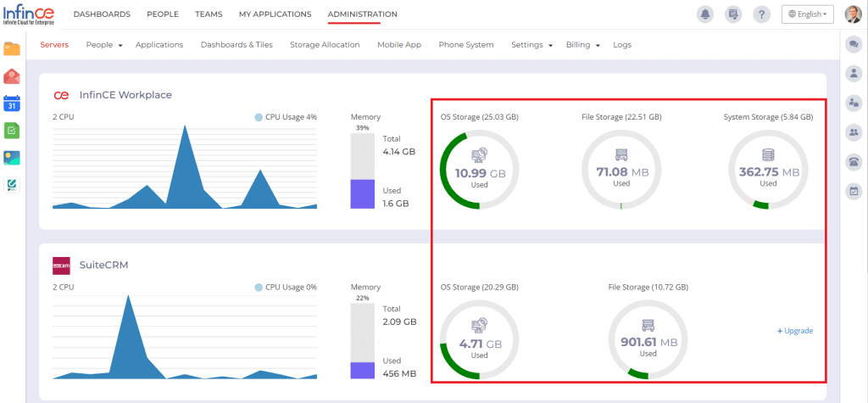This screenshot has height=403, width=868.
Task: Click the File Storage icon showing 71.08 MB
Action: (x=621, y=155)
